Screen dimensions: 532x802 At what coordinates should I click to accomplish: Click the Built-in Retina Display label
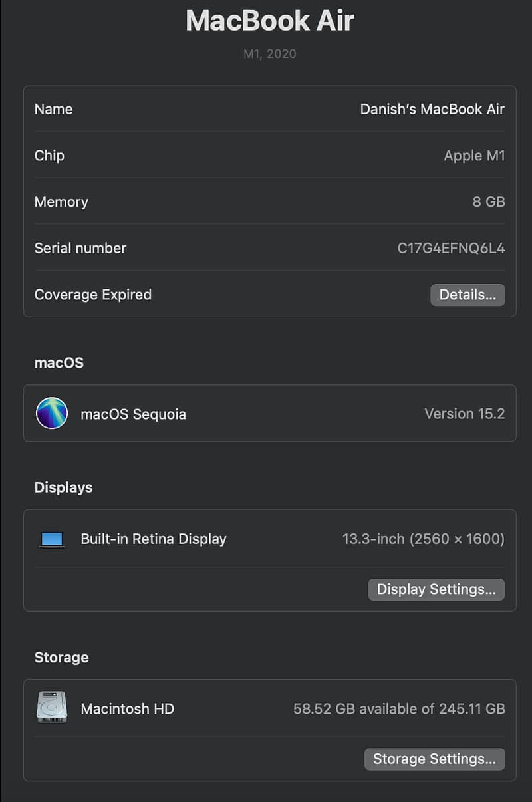[154, 539]
